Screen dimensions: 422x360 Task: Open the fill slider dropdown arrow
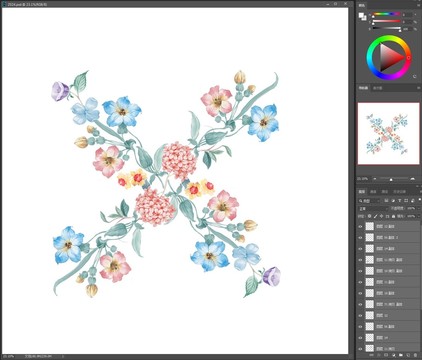point(419,216)
